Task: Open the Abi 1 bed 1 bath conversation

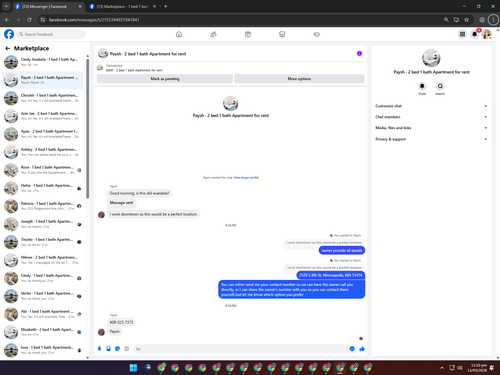Action: (43, 314)
